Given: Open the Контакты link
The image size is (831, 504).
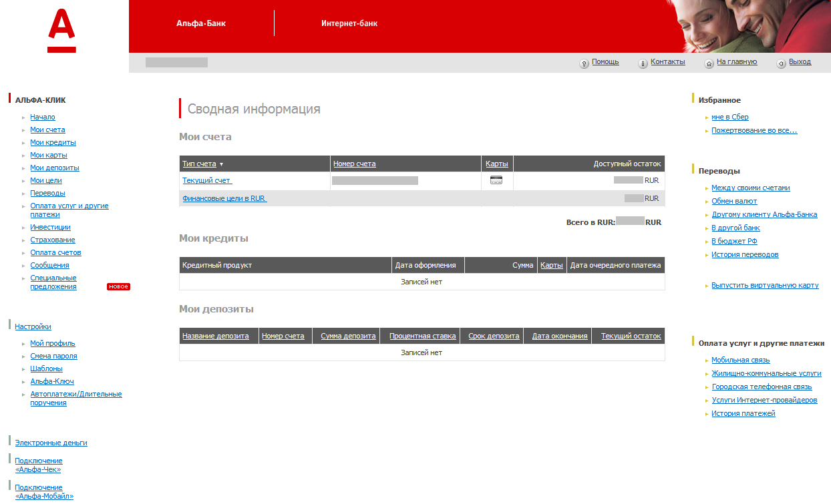Looking at the screenshot, I should (668, 61).
